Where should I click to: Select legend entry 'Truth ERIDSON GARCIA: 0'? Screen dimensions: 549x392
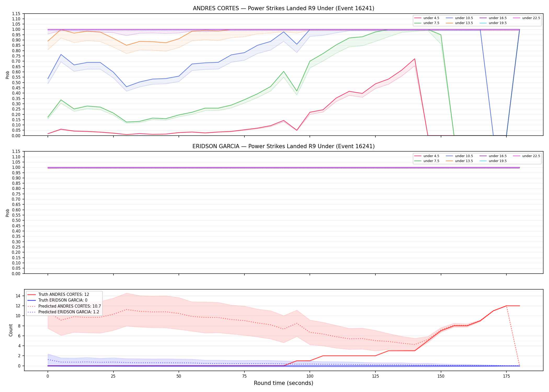point(57,300)
